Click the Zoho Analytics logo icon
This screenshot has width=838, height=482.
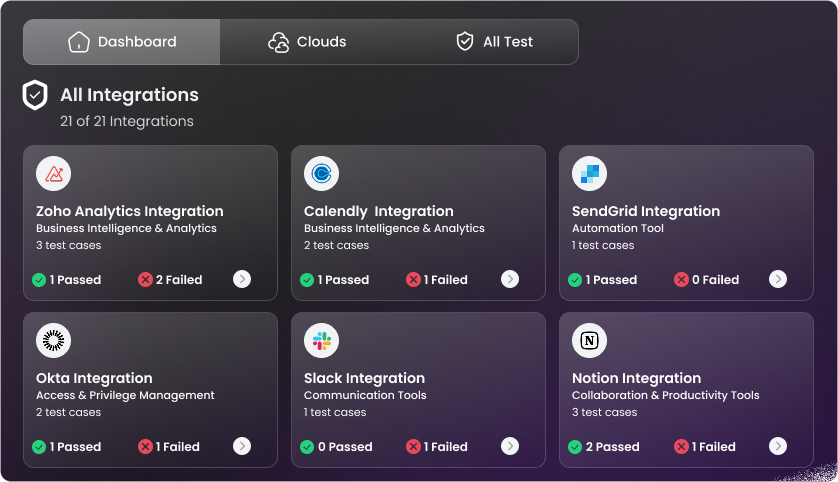54,174
